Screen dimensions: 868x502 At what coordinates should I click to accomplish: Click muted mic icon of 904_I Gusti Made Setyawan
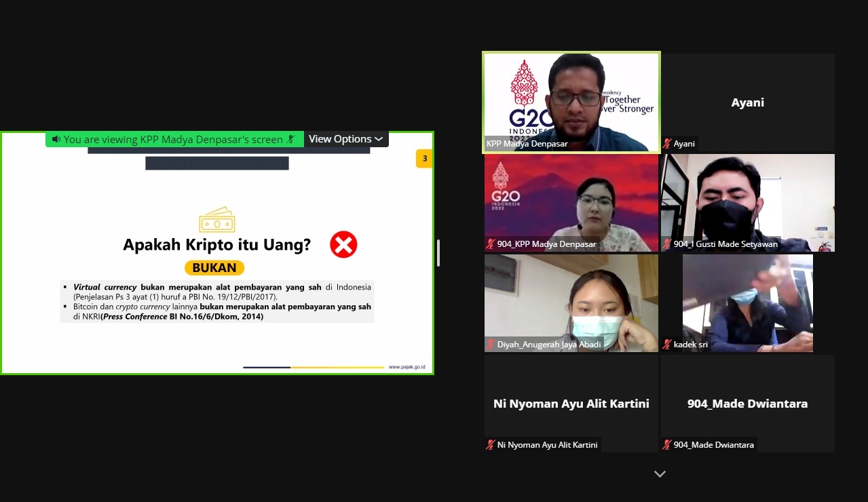point(667,244)
